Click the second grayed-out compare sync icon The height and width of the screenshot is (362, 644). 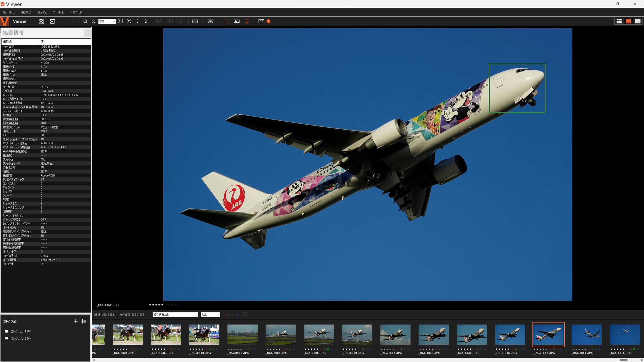coord(170,21)
